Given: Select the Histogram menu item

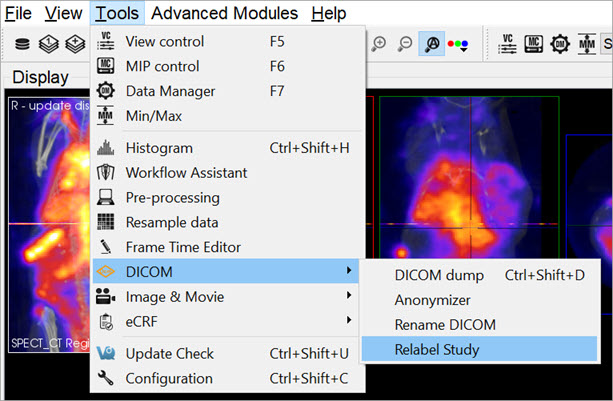Looking at the screenshot, I should pos(159,148).
